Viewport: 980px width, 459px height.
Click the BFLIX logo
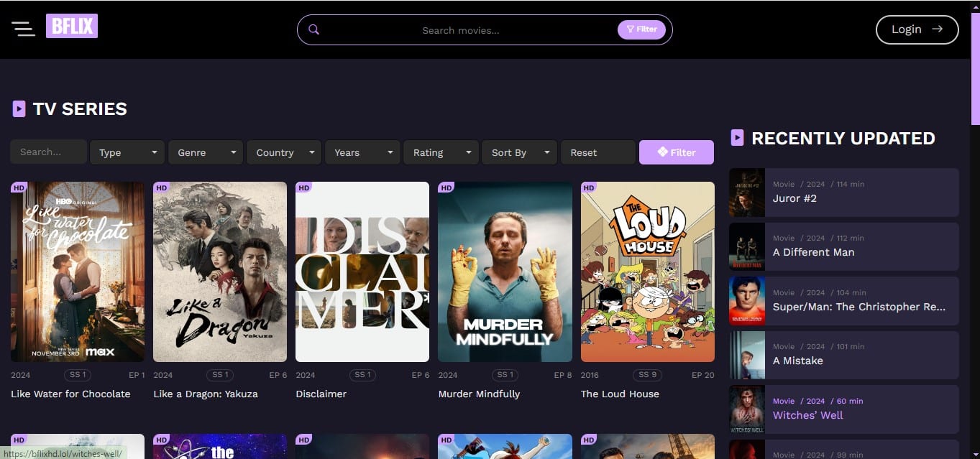72,26
